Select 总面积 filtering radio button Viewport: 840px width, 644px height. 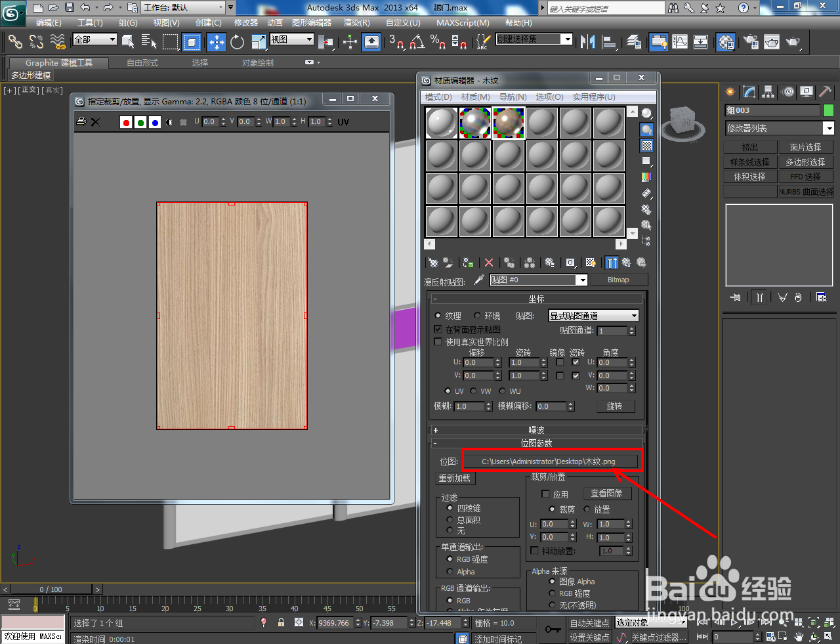point(450,519)
